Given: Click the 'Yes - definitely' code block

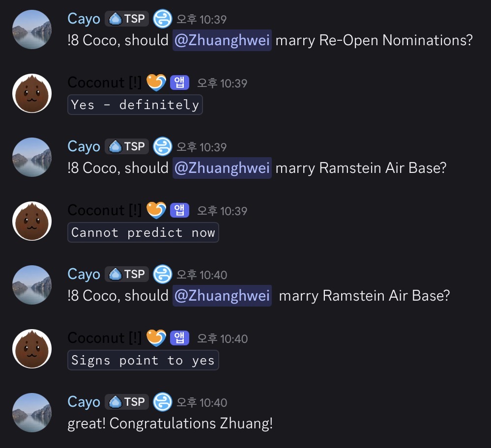Looking at the screenshot, I should [x=135, y=105].
